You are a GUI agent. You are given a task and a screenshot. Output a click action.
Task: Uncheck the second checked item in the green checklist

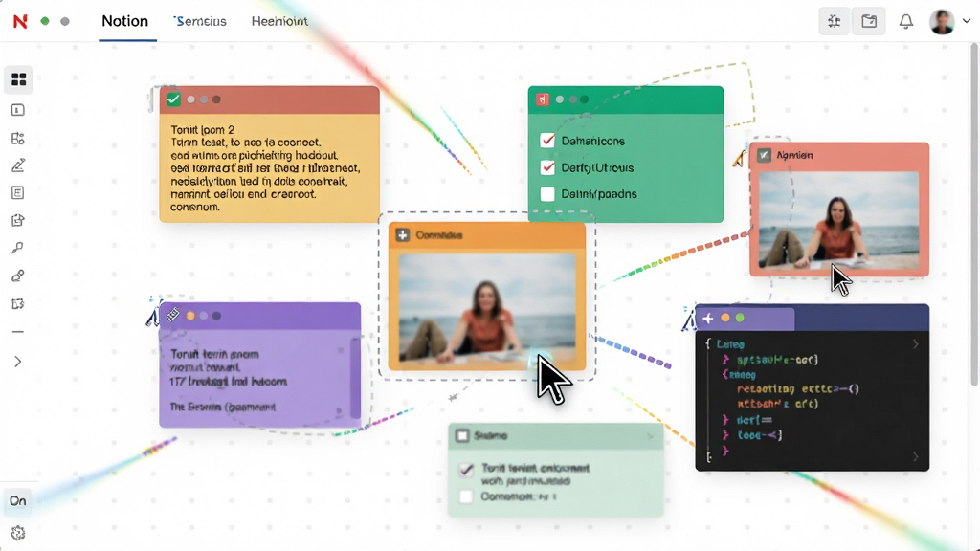click(x=547, y=167)
